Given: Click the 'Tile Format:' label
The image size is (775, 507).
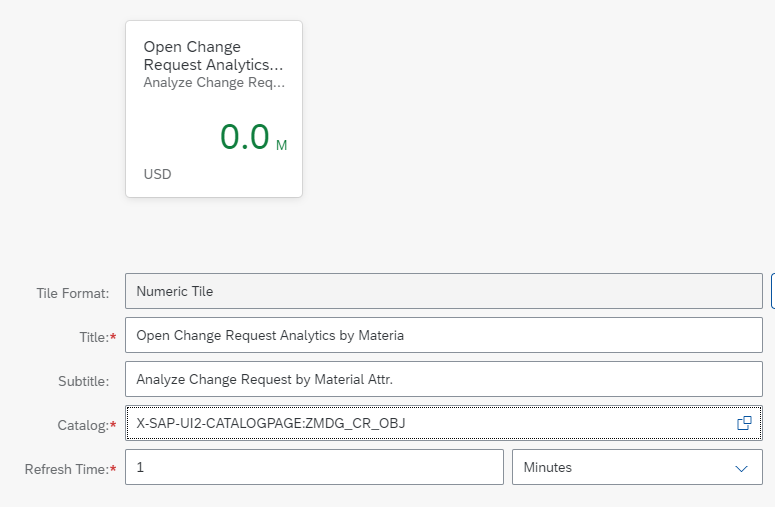Looking at the screenshot, I should click(x=73, y=293).
